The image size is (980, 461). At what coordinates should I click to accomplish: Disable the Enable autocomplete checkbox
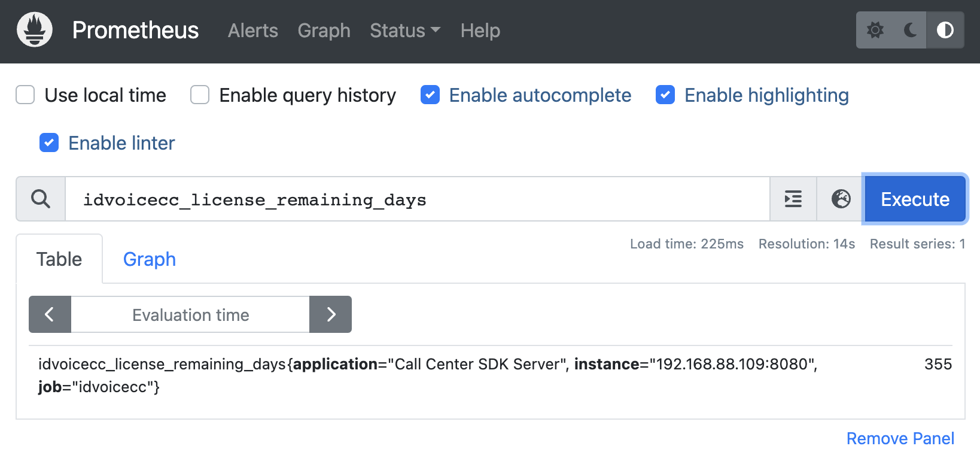[x=430, y=95]
